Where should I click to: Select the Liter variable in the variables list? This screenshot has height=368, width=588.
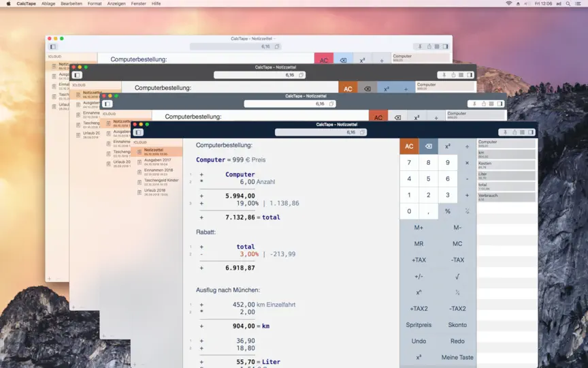(x=506, y=176)
